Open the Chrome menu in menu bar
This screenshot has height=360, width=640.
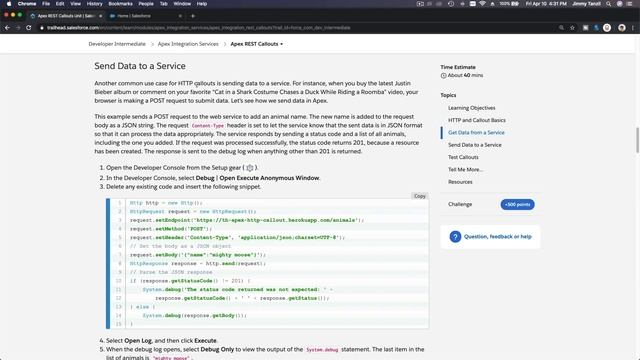click(27, 4)
